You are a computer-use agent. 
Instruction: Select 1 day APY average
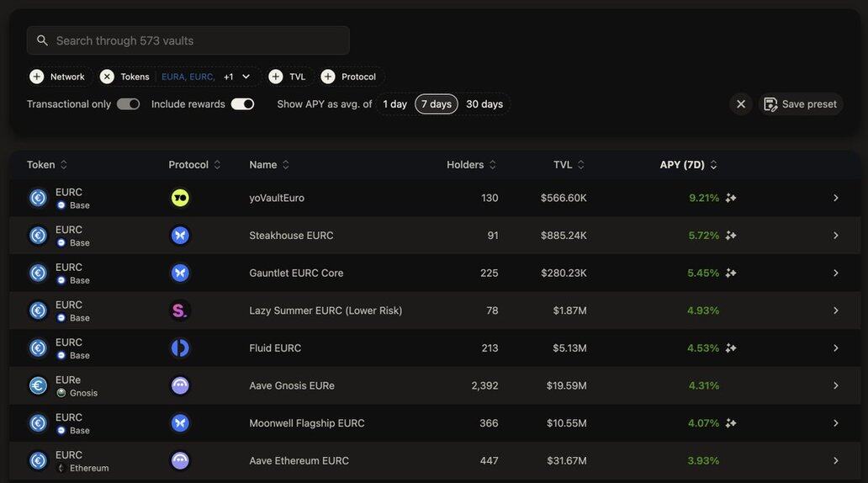[x=394, y=104]
